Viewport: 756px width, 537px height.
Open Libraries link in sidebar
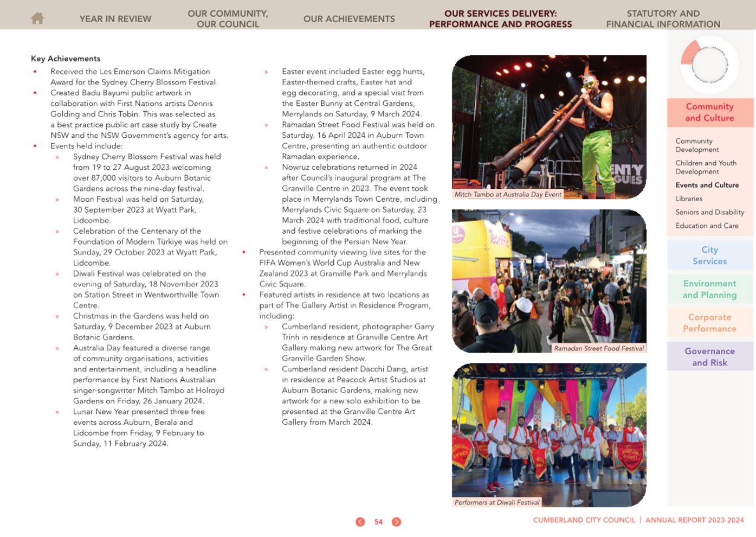point(689,199)
